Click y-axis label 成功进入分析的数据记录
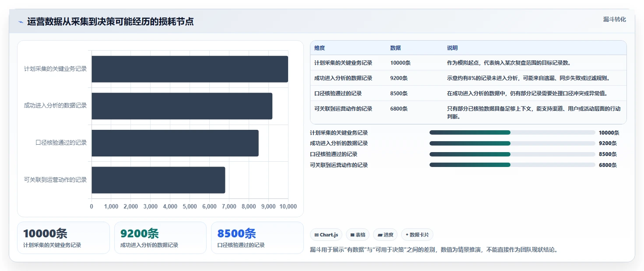Viewport: 644px width, 271px height. (x=55, y=106)
